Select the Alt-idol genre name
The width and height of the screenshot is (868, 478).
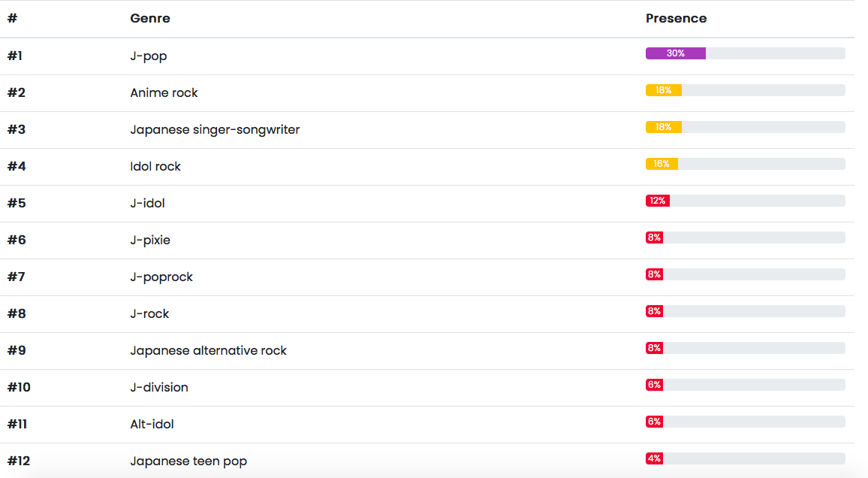click(152, 425)
